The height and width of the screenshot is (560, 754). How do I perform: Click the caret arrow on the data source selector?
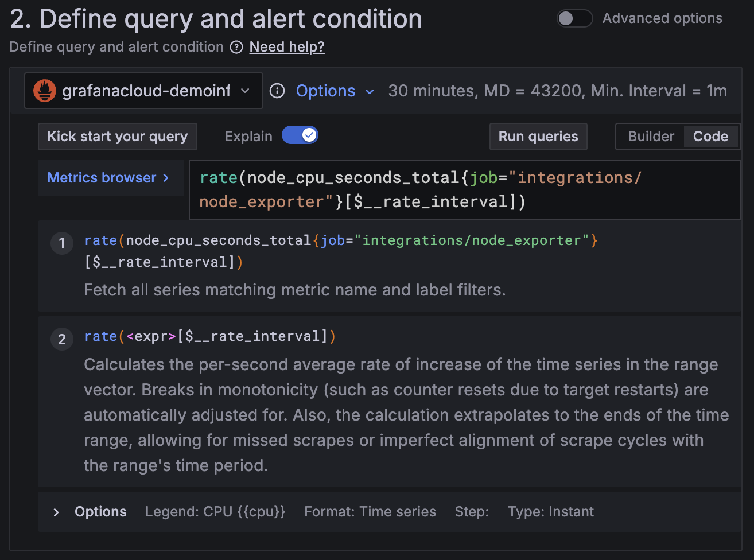coord(246,90)
